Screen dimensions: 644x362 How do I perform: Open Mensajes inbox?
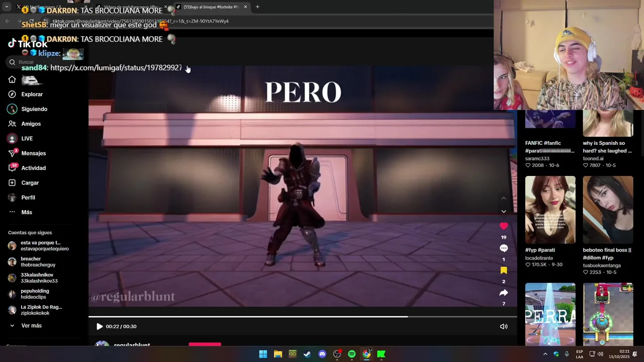pyautogui.click(x=27, y=153)
